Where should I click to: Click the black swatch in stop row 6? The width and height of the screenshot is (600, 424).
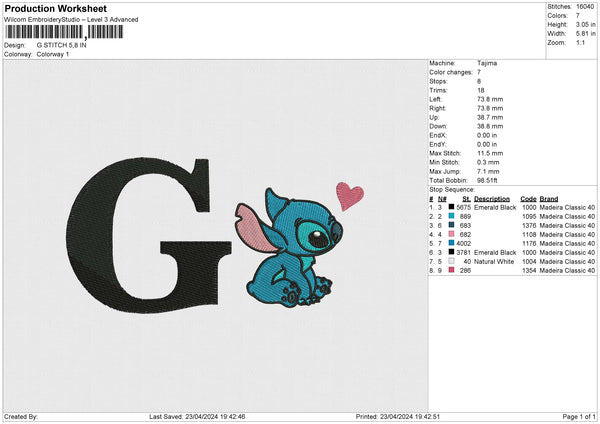(452, 252)
